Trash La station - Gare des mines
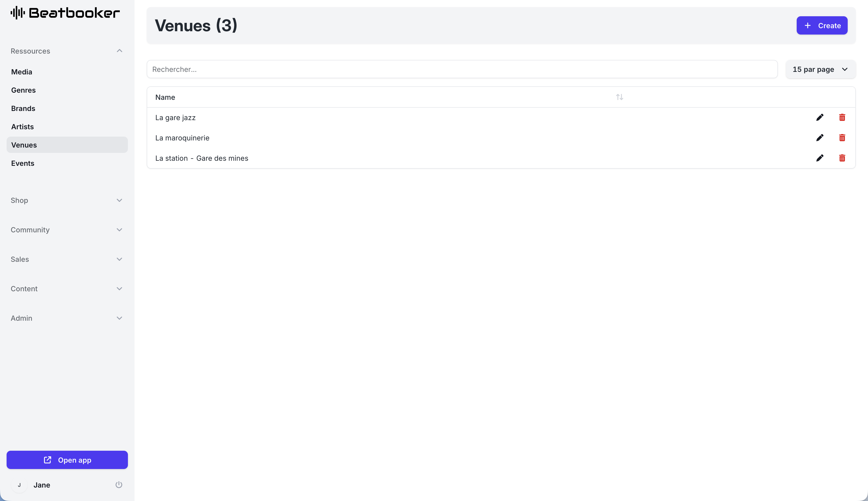This screenshot has width=868, height=501. (842, 158)
